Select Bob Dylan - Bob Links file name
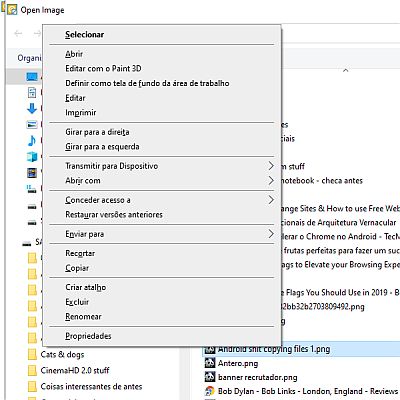Image resolution: width=400 pixels, height=400 pixels. [x=309, y=391]
